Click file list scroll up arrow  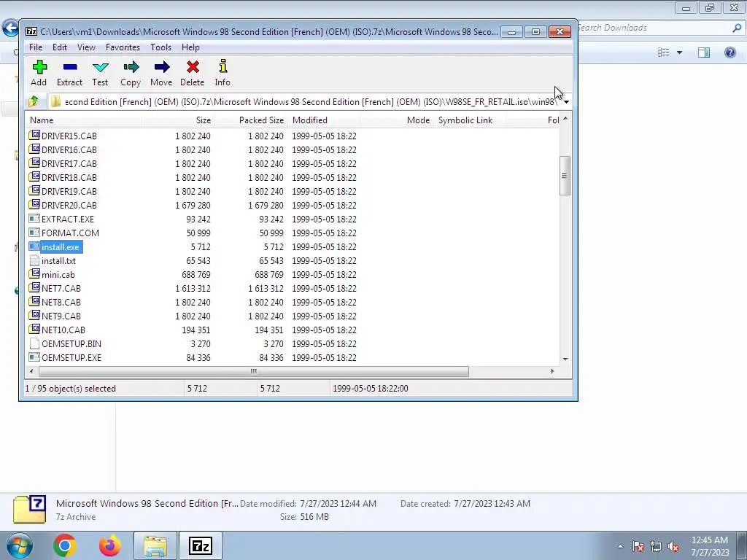pyautogui.click(x=565, y=119)
